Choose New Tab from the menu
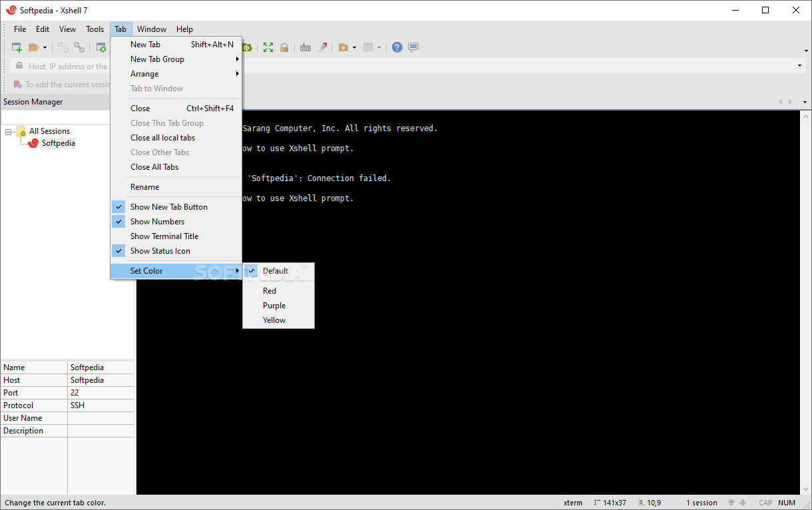Image resolution: width=812 pixels, height=510 pixels. (176, 45)
